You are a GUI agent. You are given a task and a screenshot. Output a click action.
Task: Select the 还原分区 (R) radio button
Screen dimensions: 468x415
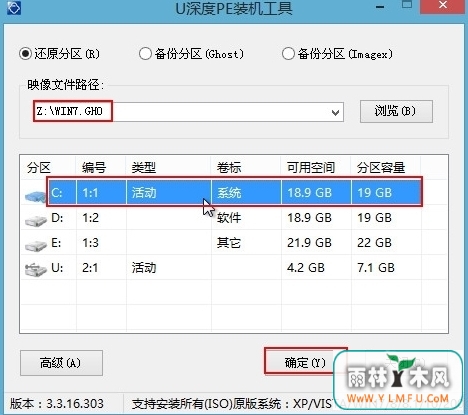click(x=25, y=54)
